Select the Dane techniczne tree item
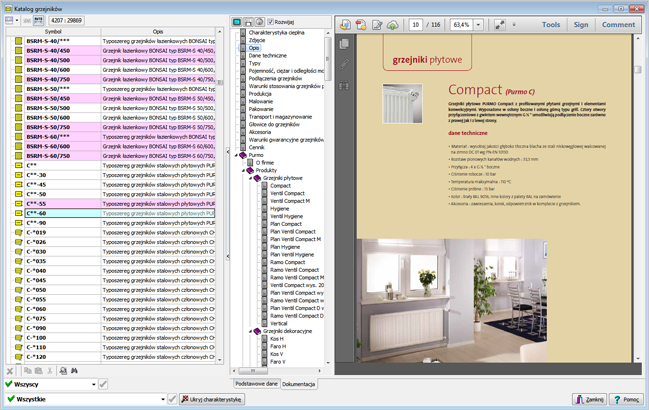This screenshot has width=649, height=410. pyautogui.click(x=267, y=55)
